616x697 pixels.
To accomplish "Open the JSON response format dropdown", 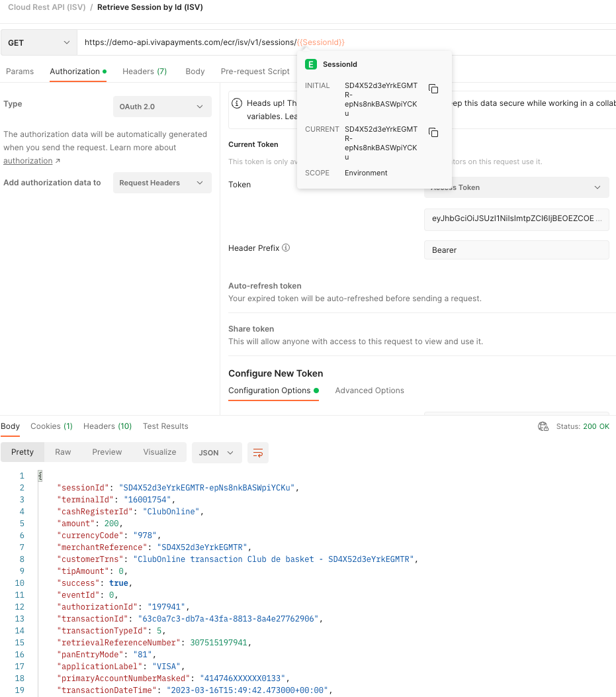I will pyautogui.click(x=216, y=453).
